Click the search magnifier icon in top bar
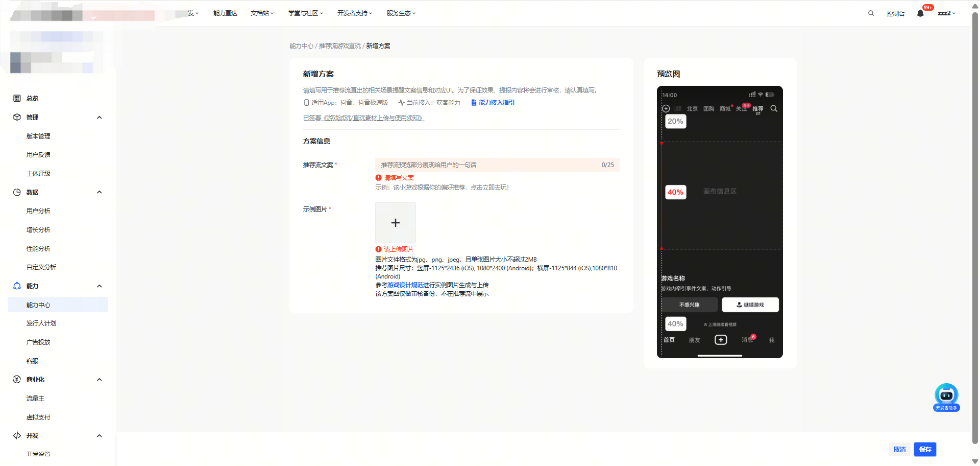 871,13
